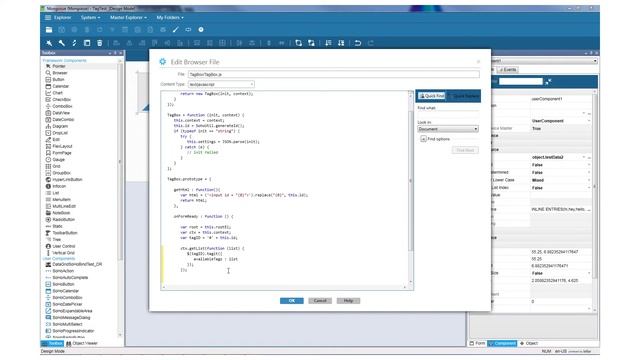Image resolution: width=640 pixels, height=360 pixels.
Task: Switch to the Quick Find tab
Action: [x=431, y=96]
